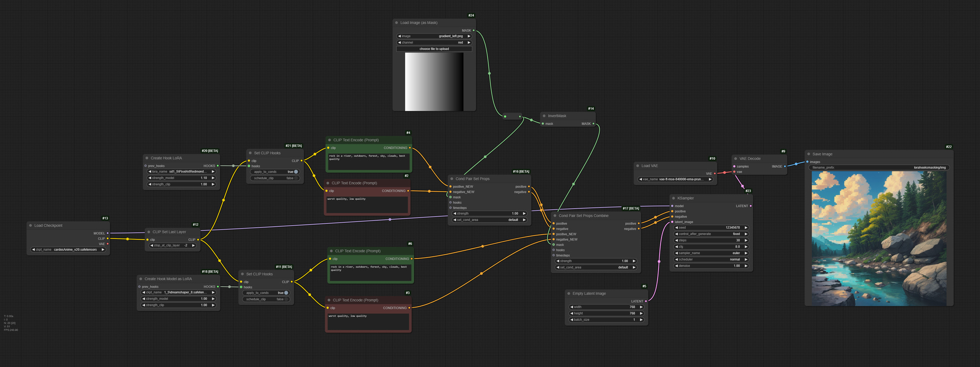Increase the seed value with right arrow
Image resolution: width=980 pixels, height=367 pixels.
746,228
